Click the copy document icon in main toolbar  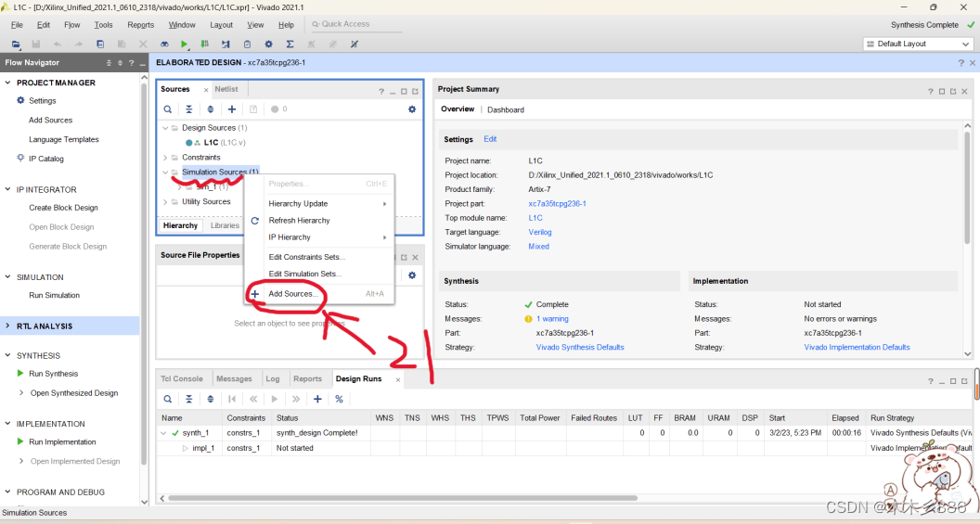[x=100, y=44]
